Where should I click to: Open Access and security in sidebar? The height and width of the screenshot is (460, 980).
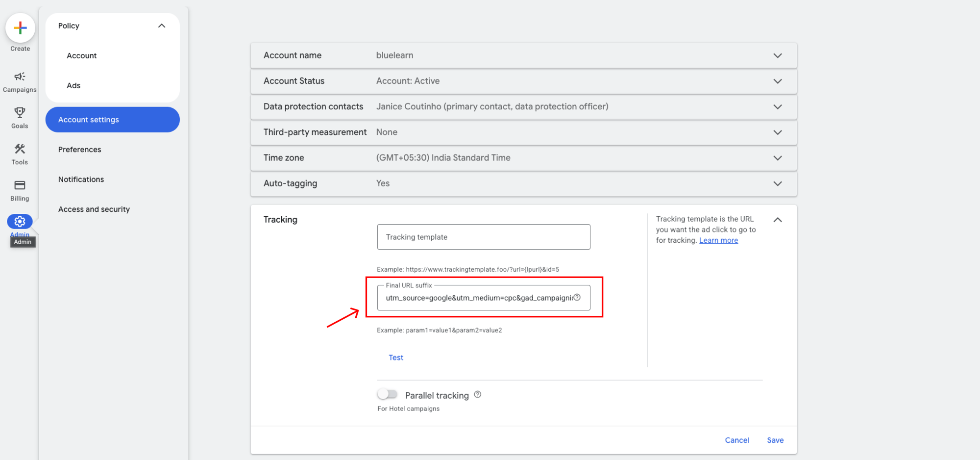click(x=94, y=209)
